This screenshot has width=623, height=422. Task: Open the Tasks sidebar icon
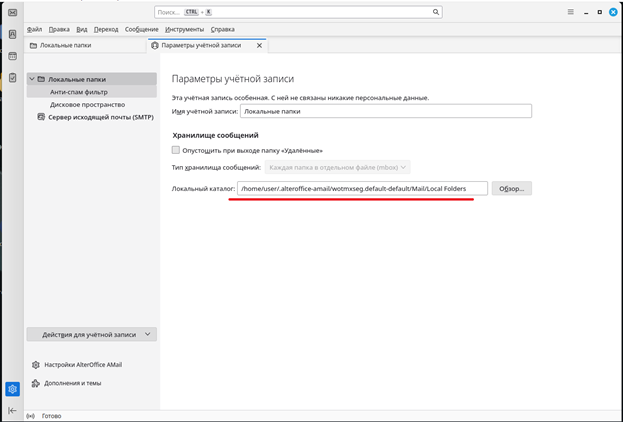pos(12,77)
